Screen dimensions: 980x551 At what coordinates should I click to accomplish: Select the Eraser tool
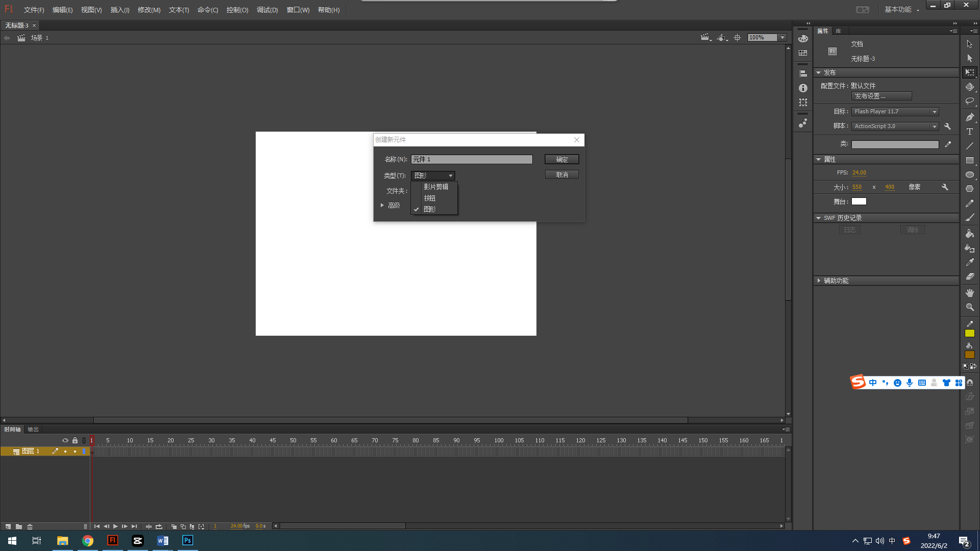coord(970,277)
